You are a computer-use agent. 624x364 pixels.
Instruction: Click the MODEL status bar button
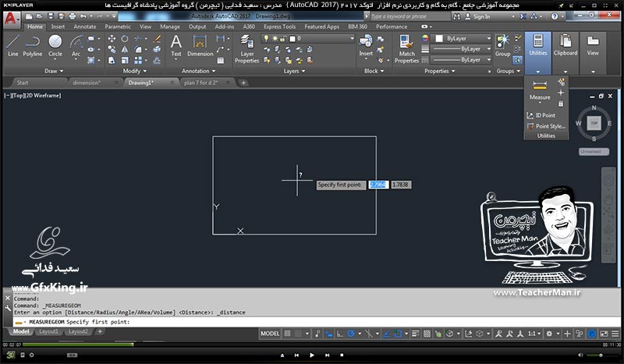pos(270,334)
